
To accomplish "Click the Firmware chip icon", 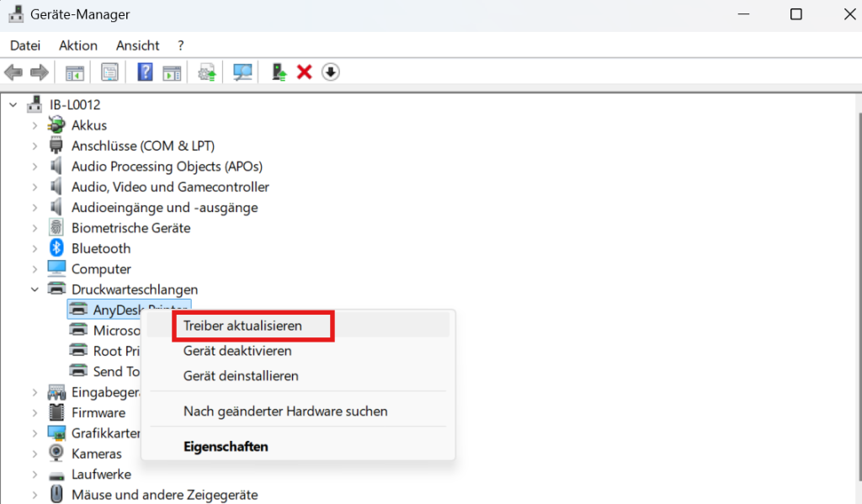I will [x=56, y=412].
